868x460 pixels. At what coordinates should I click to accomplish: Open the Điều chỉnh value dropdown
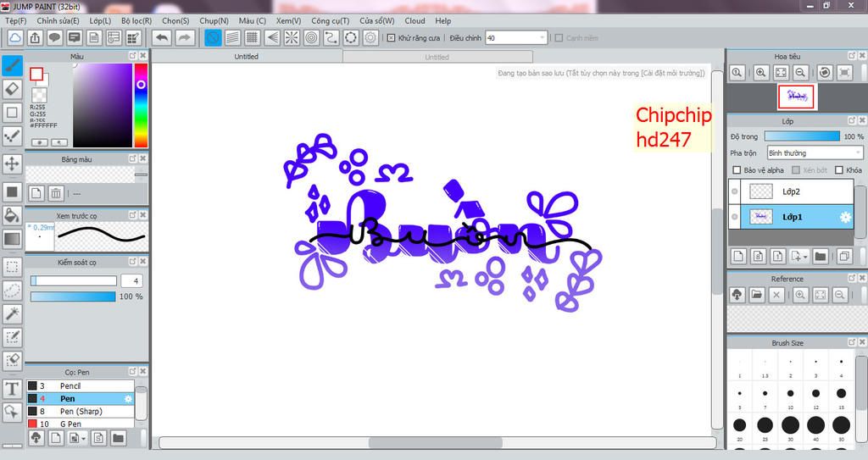tap(542, 37)
